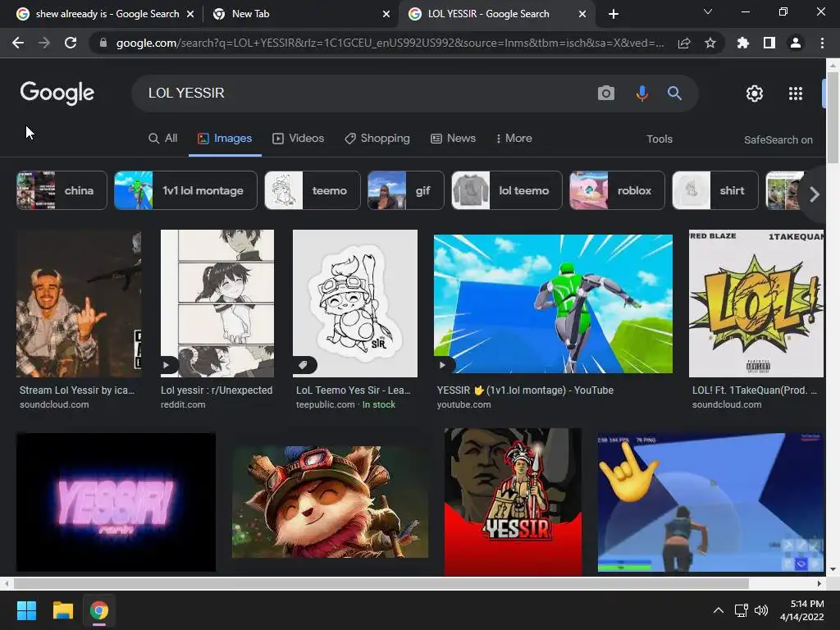Viewport: 840px width, 630px height.
Task: Go back to the previous page
Action: pyautogui.click(x=18, y=43)
